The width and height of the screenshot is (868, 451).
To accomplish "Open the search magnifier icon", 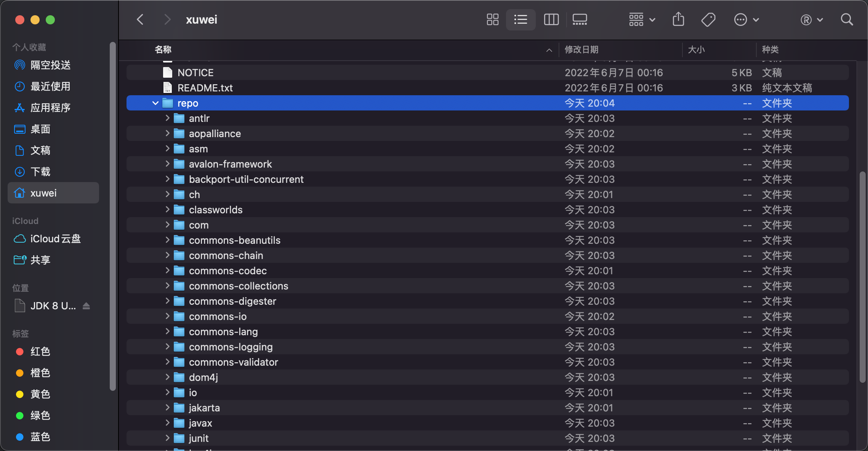I will pos(847,19).
